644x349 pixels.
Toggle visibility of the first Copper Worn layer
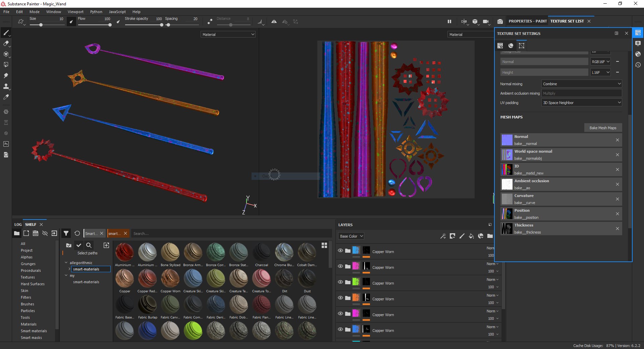(340, 250)
